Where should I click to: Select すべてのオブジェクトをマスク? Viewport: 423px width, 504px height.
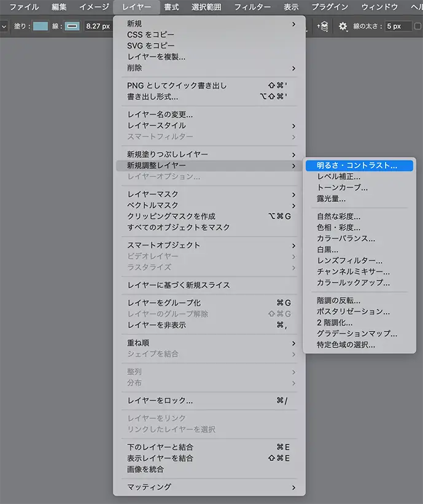coord(209,227)
